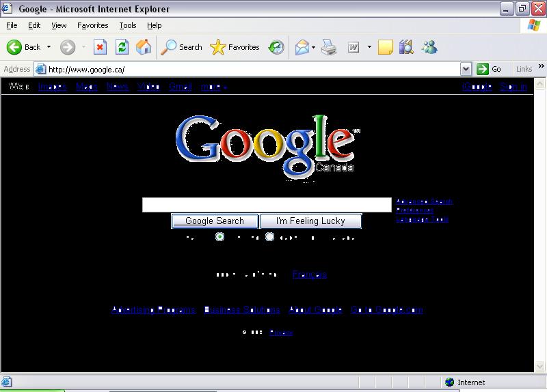Click Edit with Word icon

click(x=353, y=47)
